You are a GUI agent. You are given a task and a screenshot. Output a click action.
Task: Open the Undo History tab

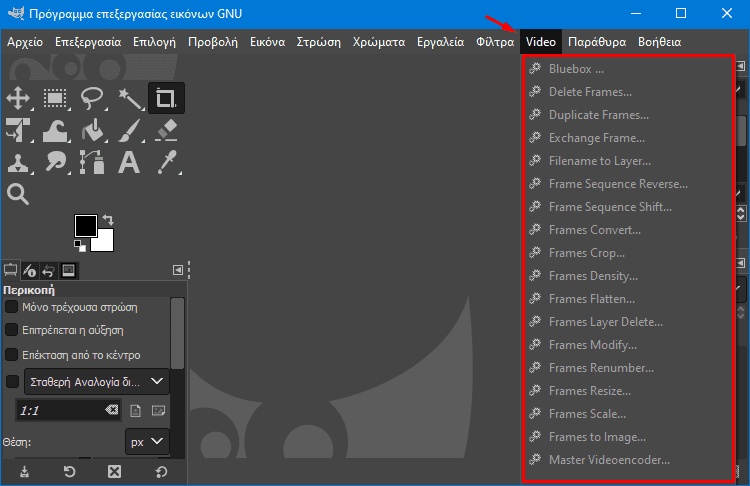pos(48,271)
